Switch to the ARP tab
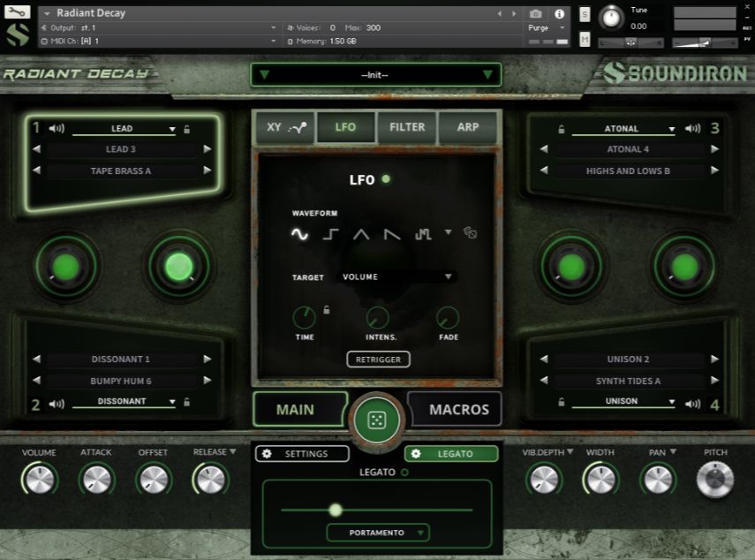 pos(468,127)
